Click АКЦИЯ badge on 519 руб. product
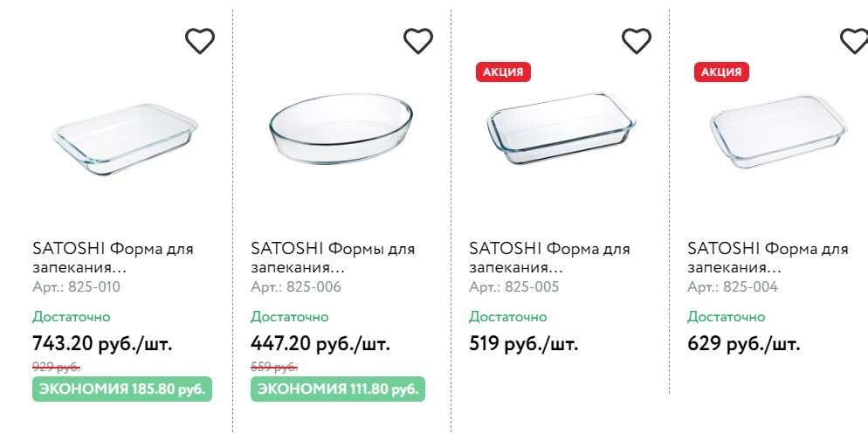Viewport: 868px width, 434px height. pyautogui.click(x=503, y=72)
